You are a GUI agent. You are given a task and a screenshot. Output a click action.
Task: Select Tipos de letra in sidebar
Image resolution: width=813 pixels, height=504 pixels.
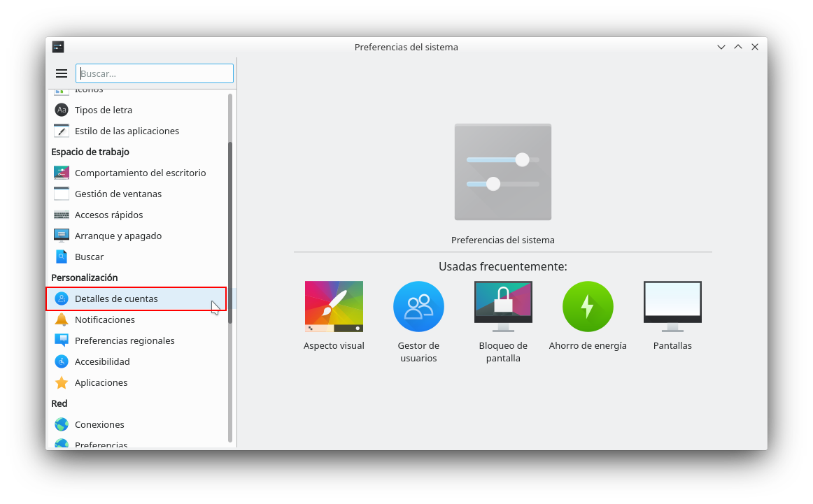104,110
